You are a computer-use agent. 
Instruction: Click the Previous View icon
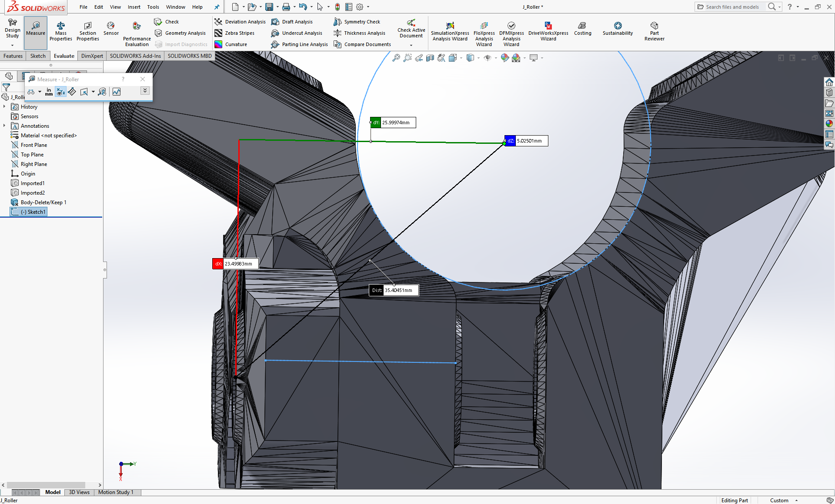pyautogui.click(x=419, y=58)
